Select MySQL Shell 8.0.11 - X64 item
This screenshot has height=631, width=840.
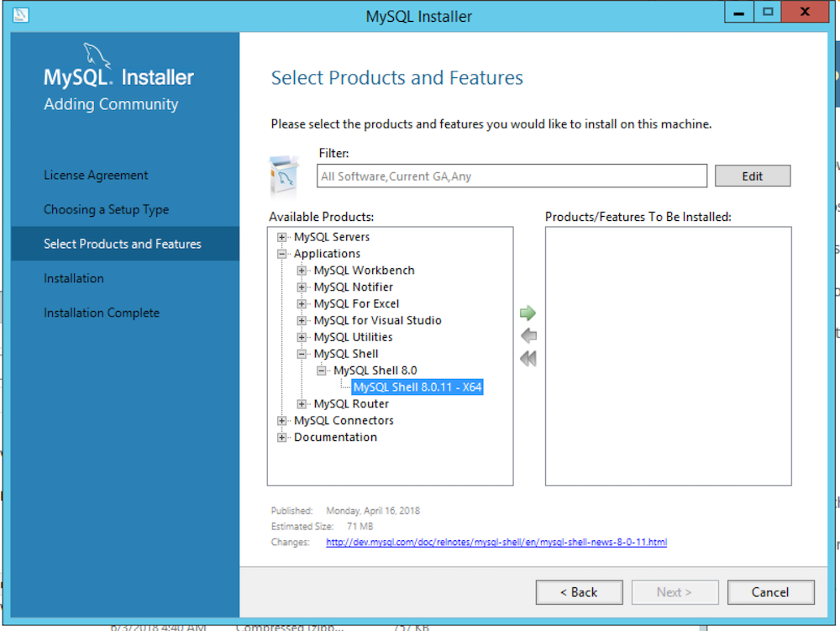point(417,387)
